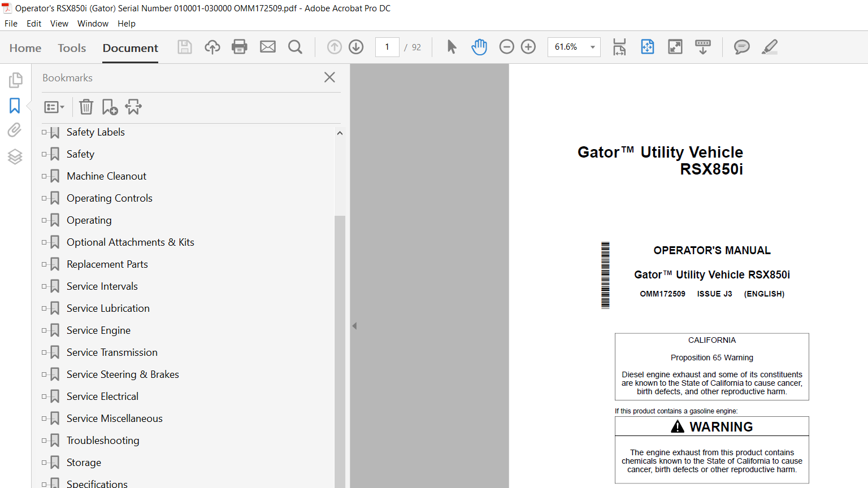868x488 pixels.
Task: Open the Layers panel icon
Action: click(15, 156)
